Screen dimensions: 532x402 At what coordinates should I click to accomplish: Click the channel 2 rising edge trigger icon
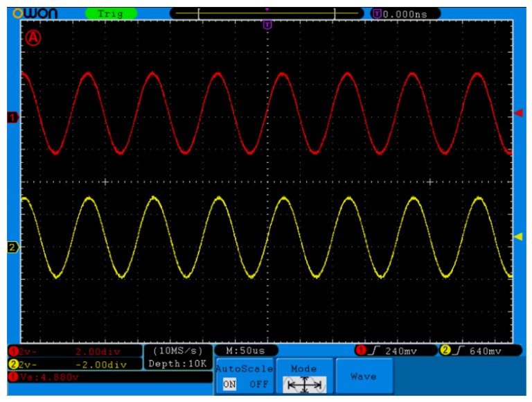point(458,351)
